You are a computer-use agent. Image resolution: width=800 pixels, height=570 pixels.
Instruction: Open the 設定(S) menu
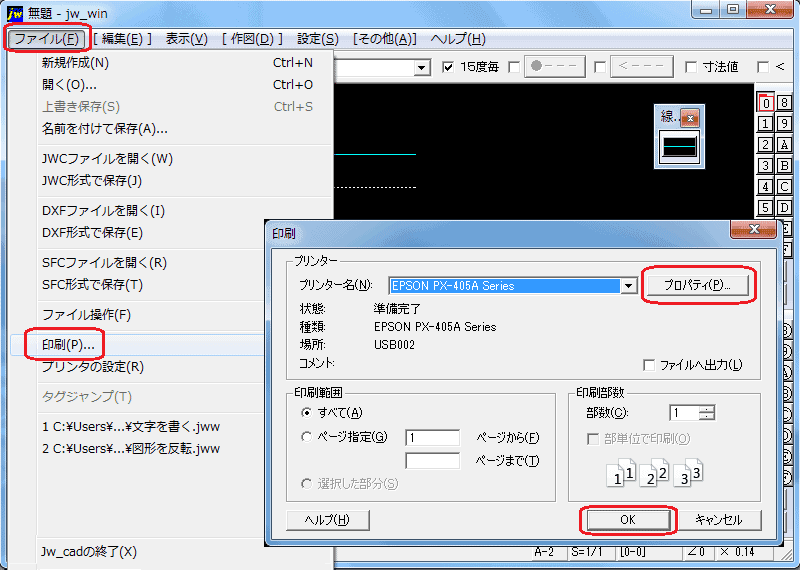[x=318, y=39]
